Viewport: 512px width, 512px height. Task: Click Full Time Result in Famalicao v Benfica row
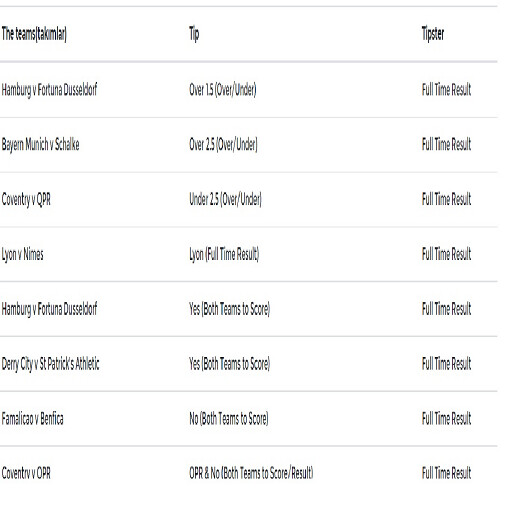click(x=446, y=418)
